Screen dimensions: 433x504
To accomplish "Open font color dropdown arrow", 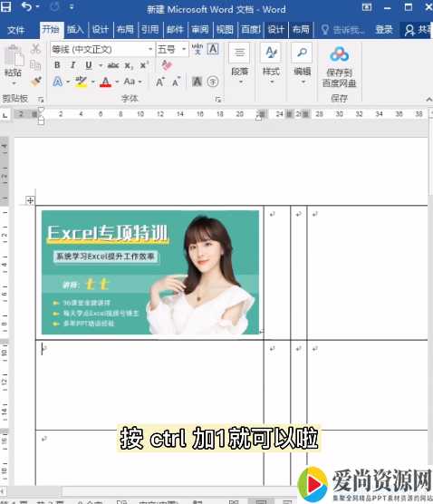I will pyautogui.click(x=117, y=82).
